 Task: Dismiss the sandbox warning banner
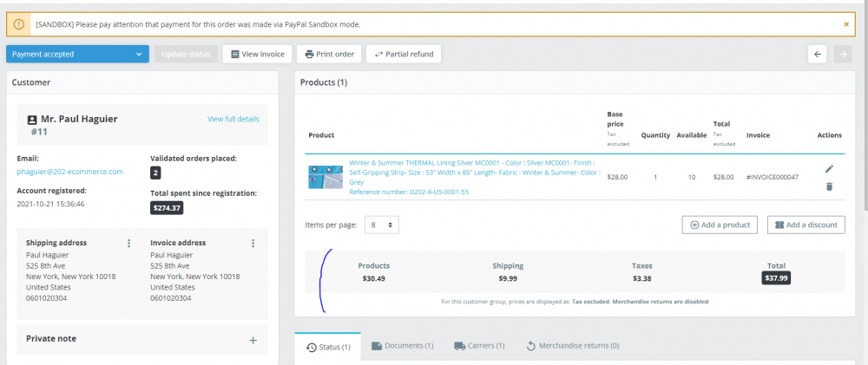click(846, 24)
